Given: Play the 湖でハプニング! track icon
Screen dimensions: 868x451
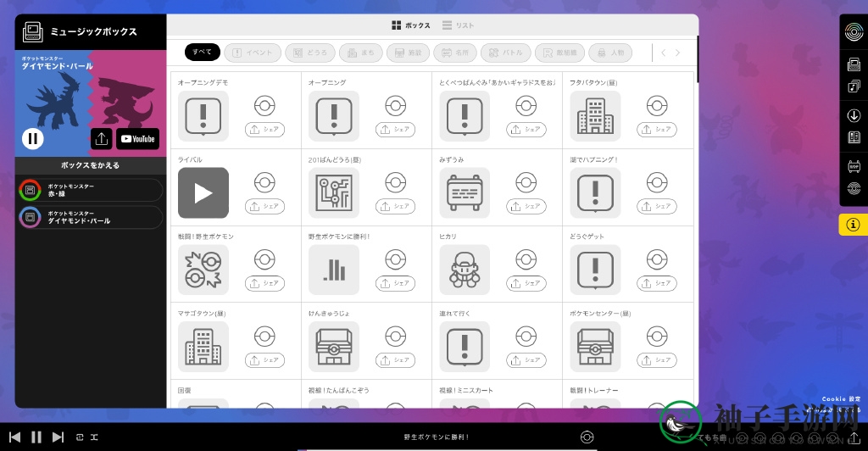Looking at the screenshot, I should tap(595, 193).
